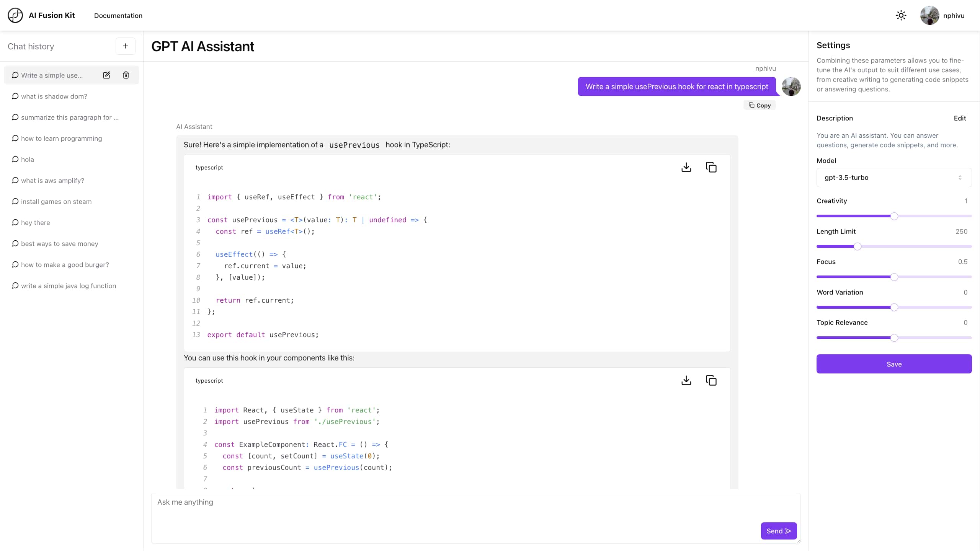Click the inline 'usePrevious' code text

(354, 145)
